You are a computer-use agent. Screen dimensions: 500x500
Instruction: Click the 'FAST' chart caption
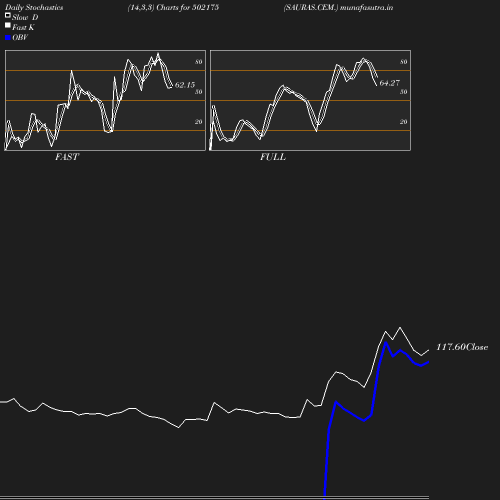67,157
